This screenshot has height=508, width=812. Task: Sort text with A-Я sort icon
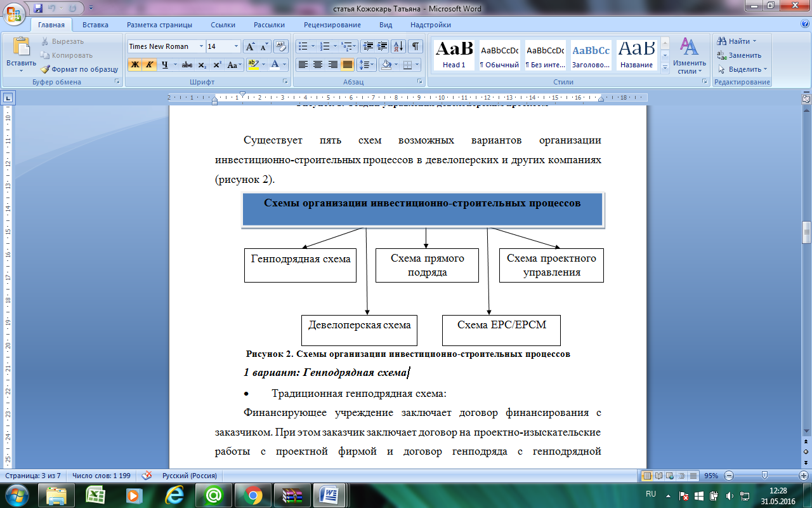[x=398, y=46]
